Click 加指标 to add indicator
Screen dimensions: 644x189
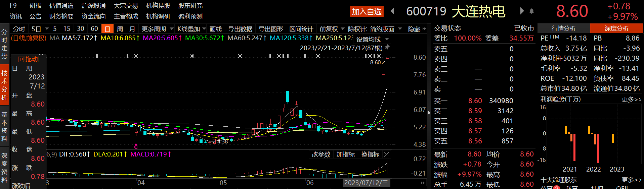(346, 154)
